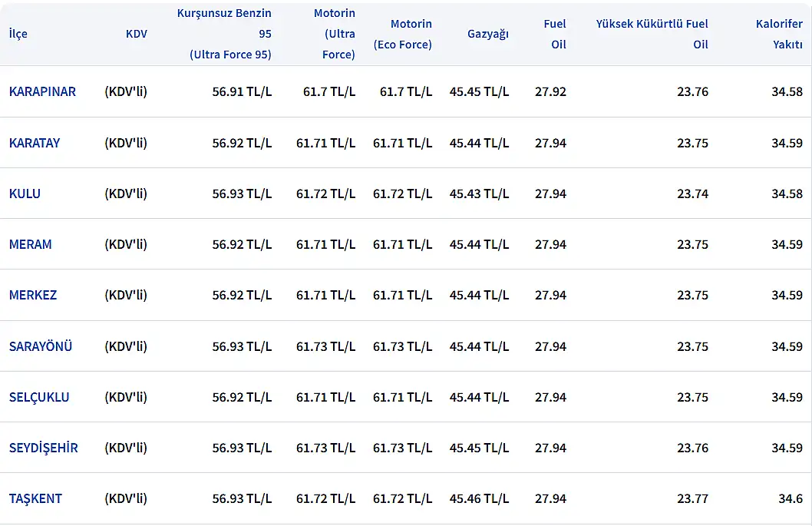The width and height of the screenshot is (812, 526).
Task: Click the İlçe column header
Action: pyautogui.click(x=18, y=34)
